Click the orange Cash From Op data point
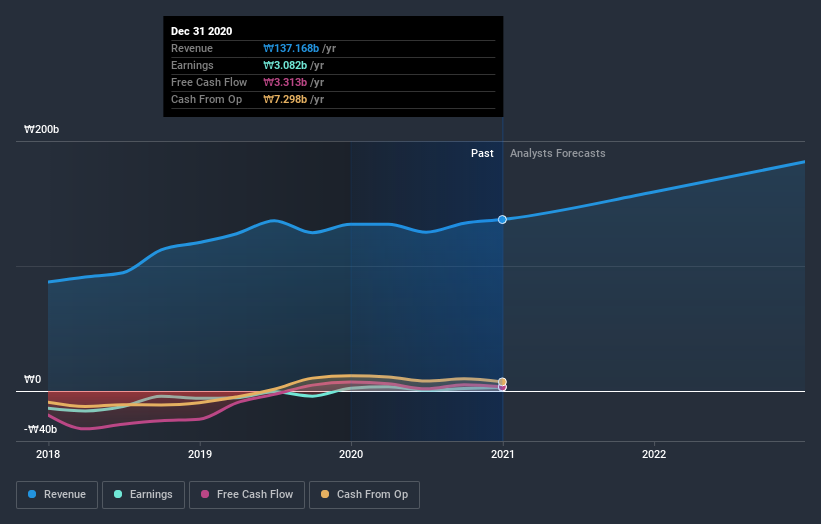 (x=502, y=382)
